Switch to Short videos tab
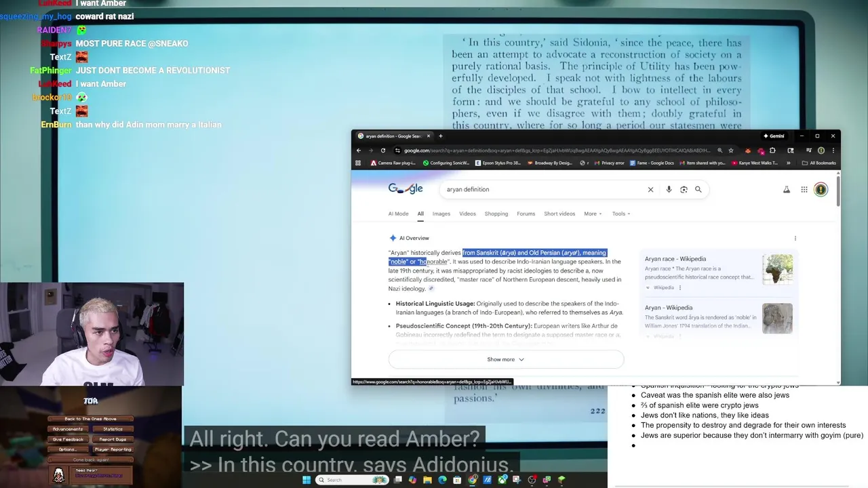This screenshot has height=488, width=868. tap(559, 213)
